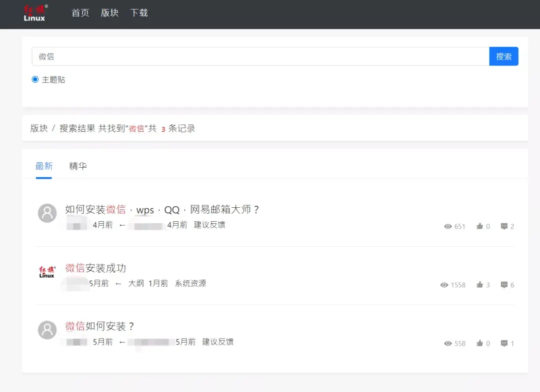Focus the search box containing 微信

260,56
